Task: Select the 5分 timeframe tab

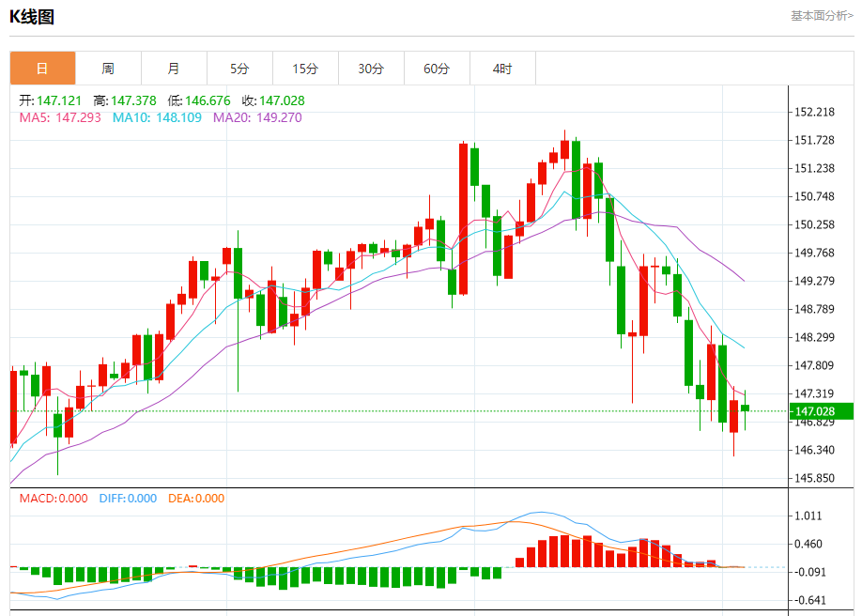Action: 239,69
